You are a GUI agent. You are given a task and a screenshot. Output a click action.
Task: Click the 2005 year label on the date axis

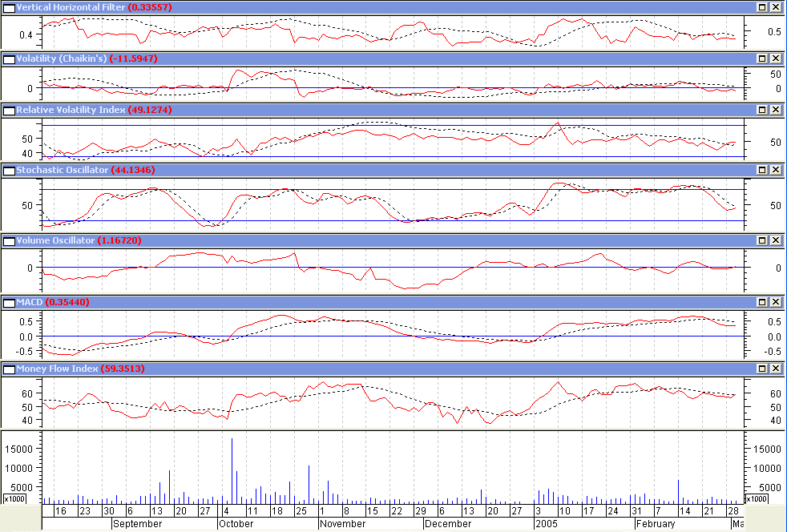tap(547, 524)
